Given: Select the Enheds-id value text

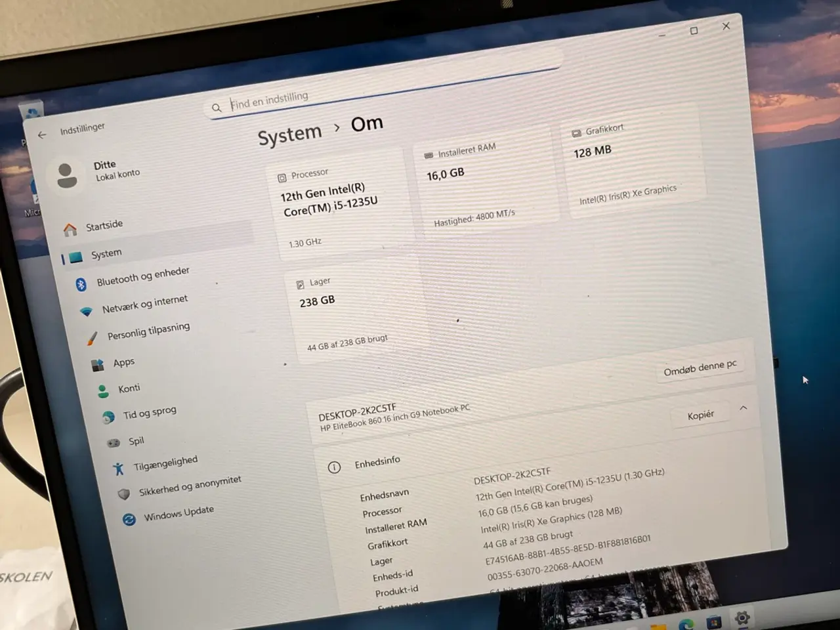Looking at the screenshot, I should point(568,549).
